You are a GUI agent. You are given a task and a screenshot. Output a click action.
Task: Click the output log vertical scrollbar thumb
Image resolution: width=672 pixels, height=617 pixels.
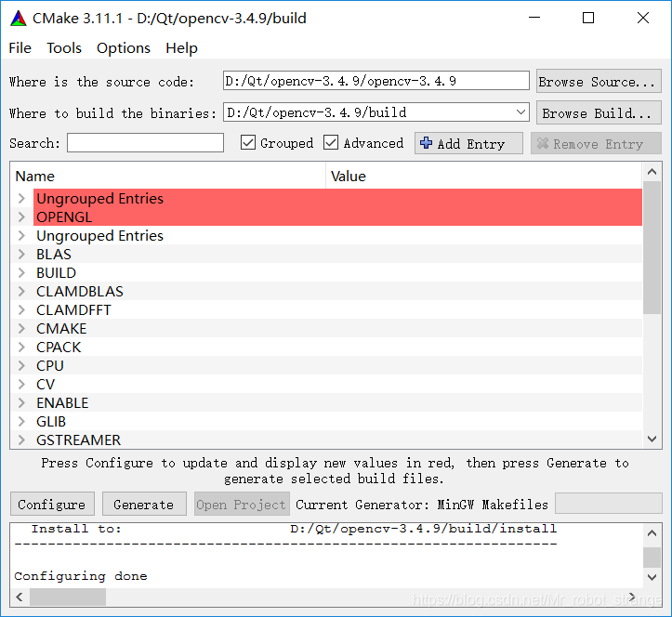652,557
